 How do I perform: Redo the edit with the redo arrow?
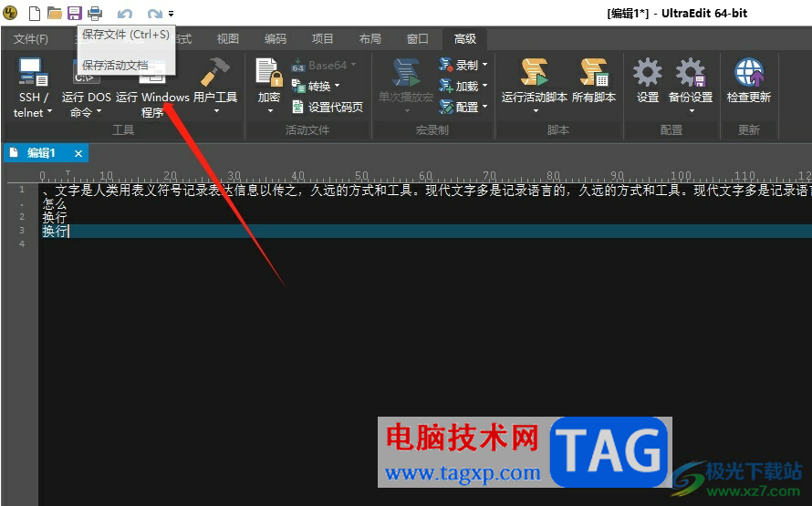(x=154, y=14)
